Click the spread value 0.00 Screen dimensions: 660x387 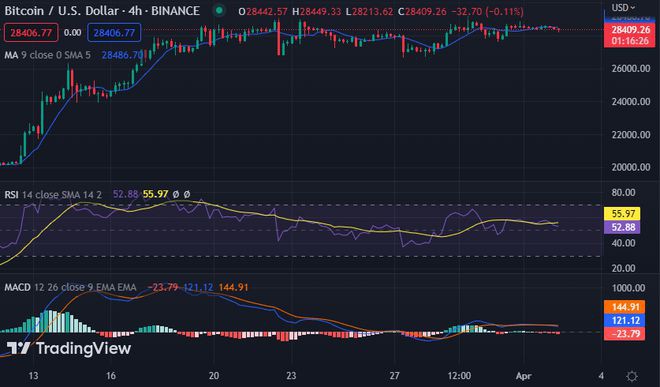click(x=72, y=32)
